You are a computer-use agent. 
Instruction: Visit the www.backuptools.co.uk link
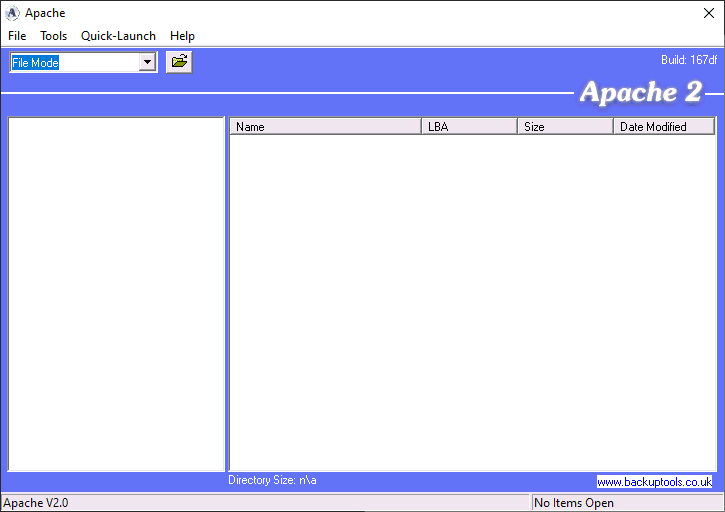(654, 482)
